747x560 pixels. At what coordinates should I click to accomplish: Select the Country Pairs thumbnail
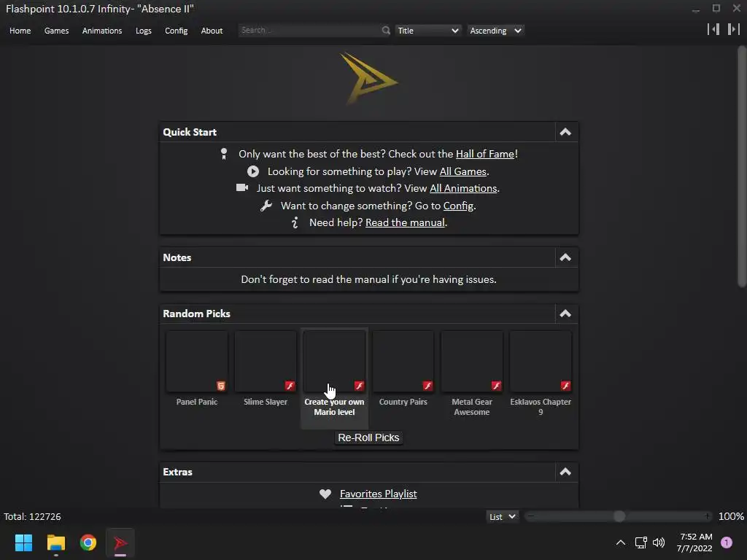(403, 362)
